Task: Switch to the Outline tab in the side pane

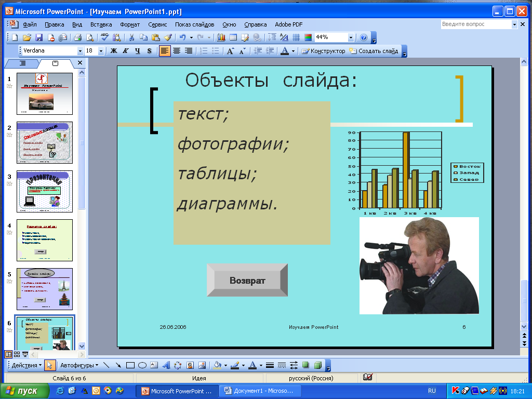Action: click(22, 63)
